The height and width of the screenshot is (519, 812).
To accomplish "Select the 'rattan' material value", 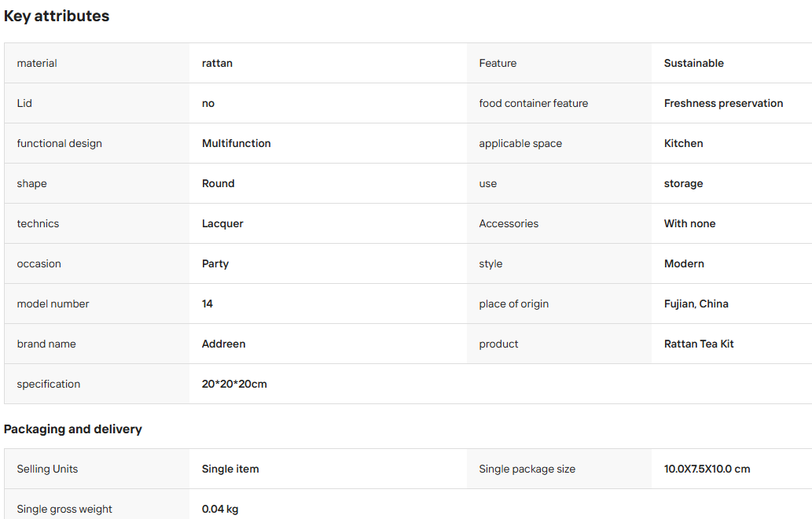I will (217, 63).
